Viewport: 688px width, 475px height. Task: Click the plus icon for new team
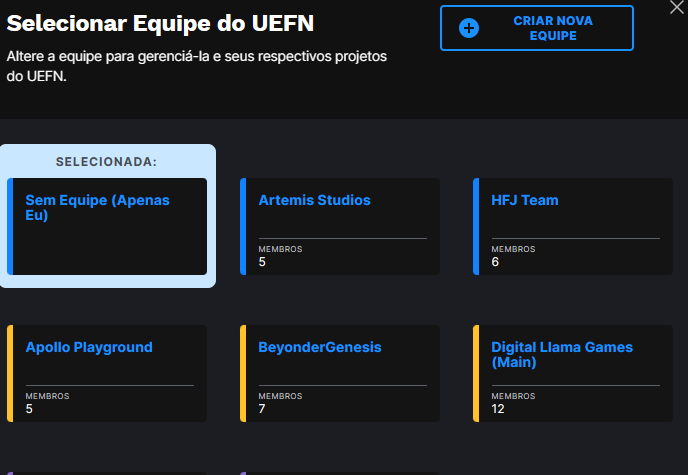click(x=469, y=28)
